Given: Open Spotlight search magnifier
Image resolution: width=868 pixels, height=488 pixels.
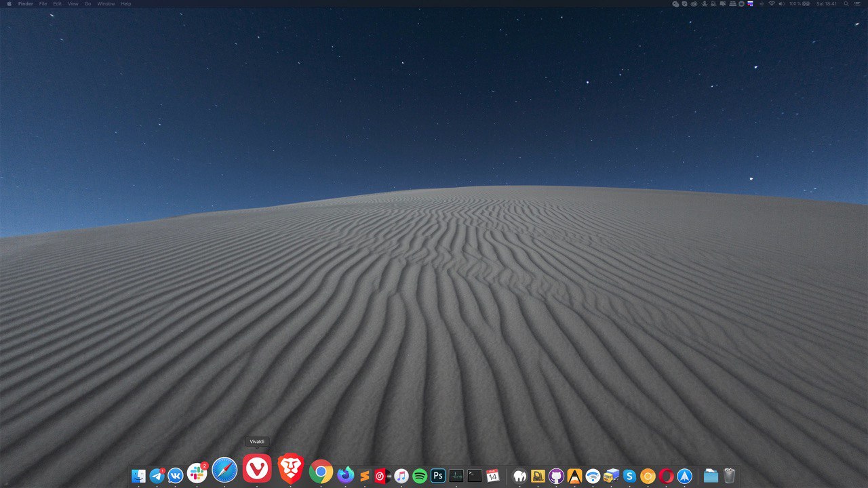Looking at the screenshot, I should click(846, 3).
